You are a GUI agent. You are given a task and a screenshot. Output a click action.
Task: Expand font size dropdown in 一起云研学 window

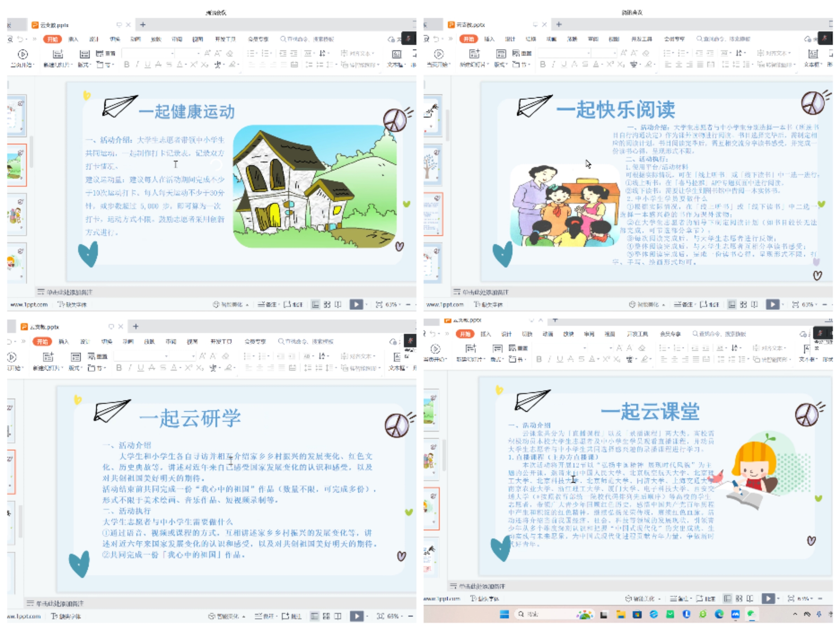point(193,356)
